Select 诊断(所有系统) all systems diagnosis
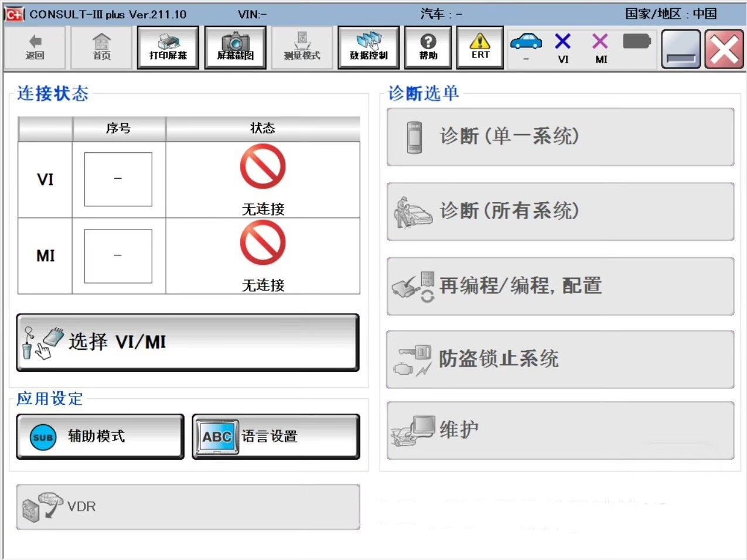Screen dimensions: 747x560 pyautogui.click(x=560, y=211)
